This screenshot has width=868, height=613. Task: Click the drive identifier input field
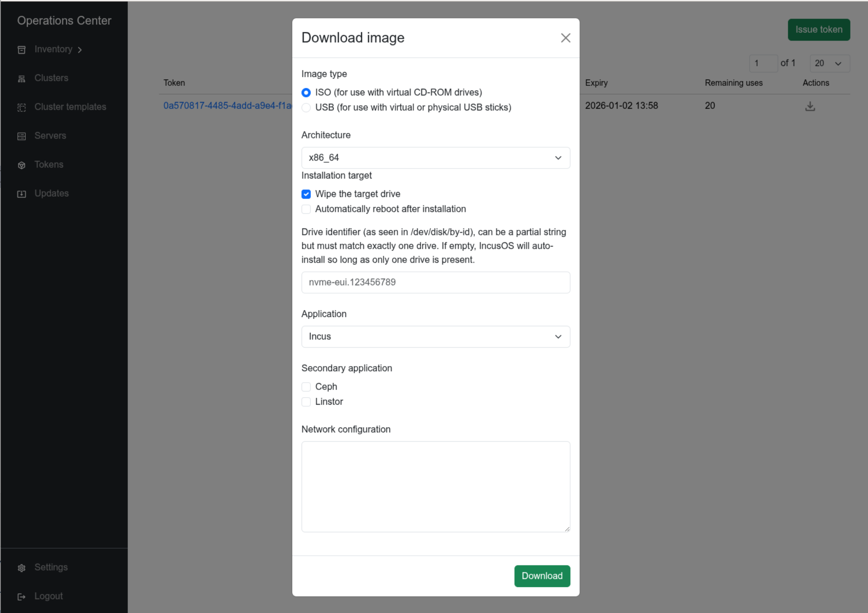tap(435, 282)
